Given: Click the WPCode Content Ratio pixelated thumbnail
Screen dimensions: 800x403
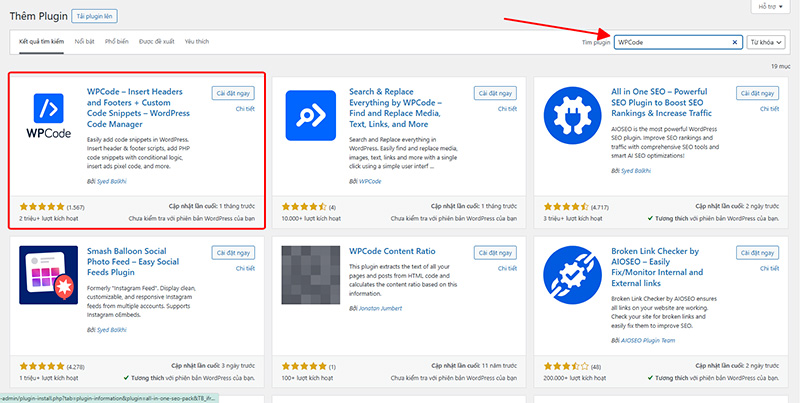Looking at the screenshot, I should (x=311, y=275).
